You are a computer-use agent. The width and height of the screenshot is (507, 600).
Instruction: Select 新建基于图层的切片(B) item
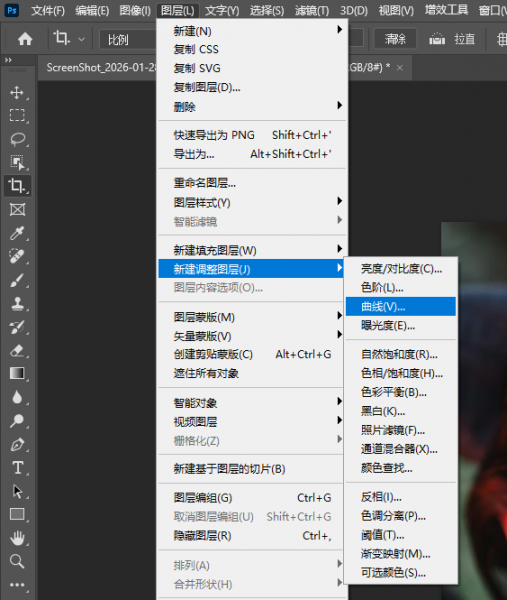point(253,469)
